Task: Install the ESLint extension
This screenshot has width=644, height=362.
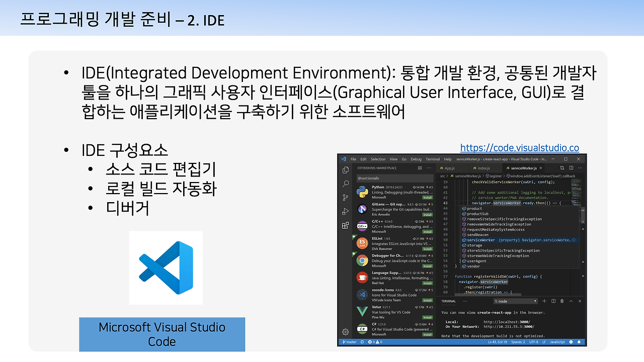Action: pyautogui.click(x=428, y=249)
